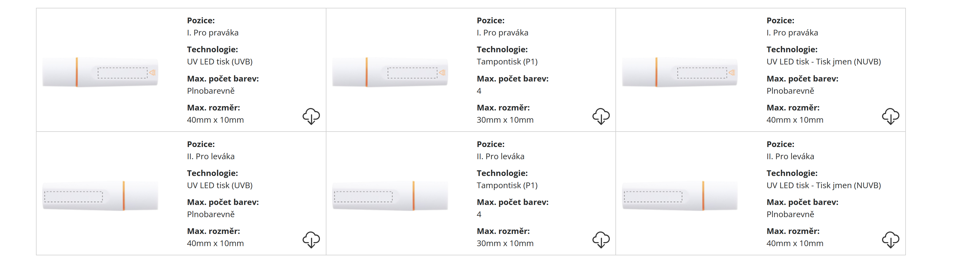Click the left-handed 'Tampontisk (P1)' technology text

(507, 185)
